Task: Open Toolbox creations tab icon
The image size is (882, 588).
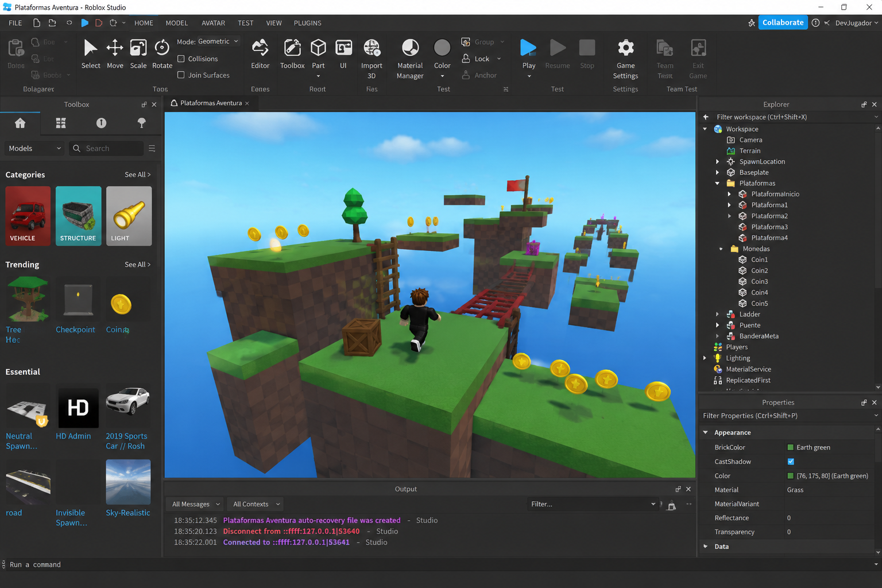Action: click(x=142, y=123)
